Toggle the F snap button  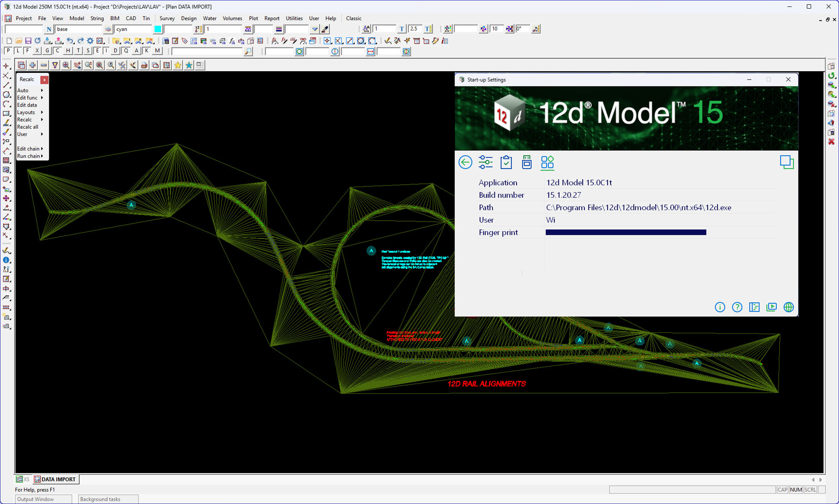(28, 50)
